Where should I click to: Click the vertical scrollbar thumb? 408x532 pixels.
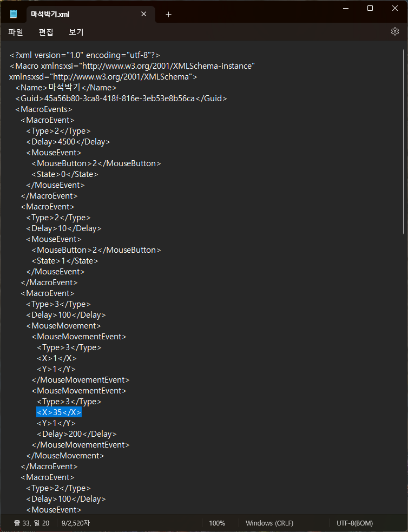(x=404, y=142)
